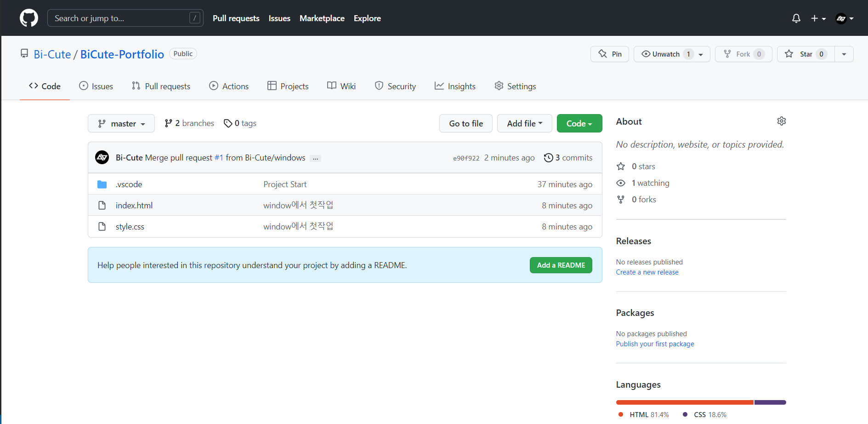Open the Add file dropdown

click(x=525, y=123)
